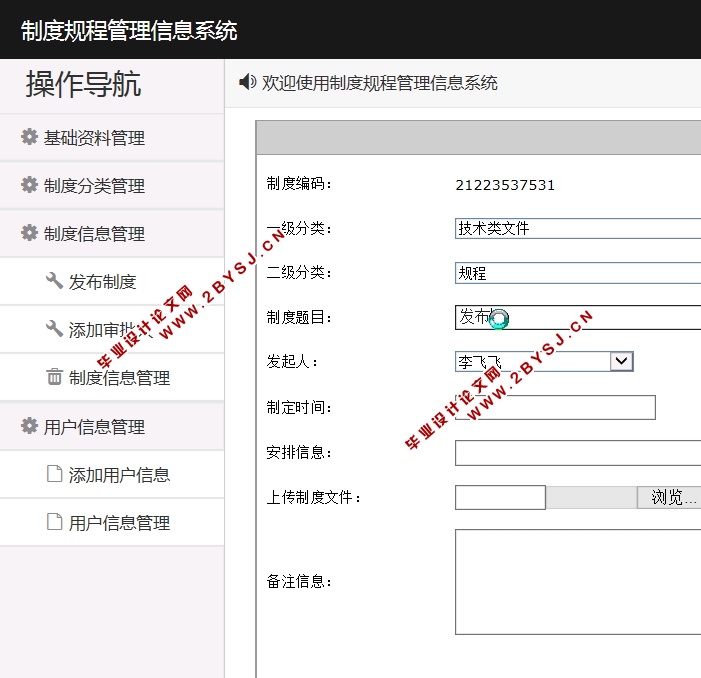The height and width of the screenshot is (678, 701).
Task: Click system title 制度规程管理信息系统
Action: coord(129,31)
